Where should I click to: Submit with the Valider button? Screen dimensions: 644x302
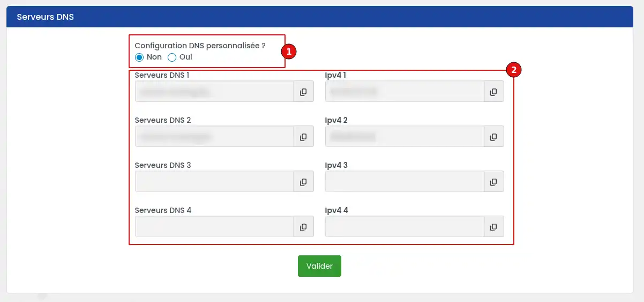point(319,266)
